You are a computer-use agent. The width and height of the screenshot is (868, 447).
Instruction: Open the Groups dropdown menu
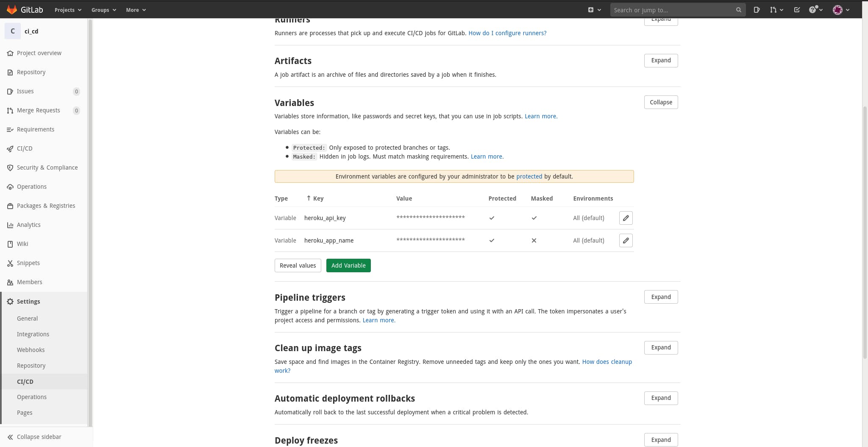[x=103, y=10]
